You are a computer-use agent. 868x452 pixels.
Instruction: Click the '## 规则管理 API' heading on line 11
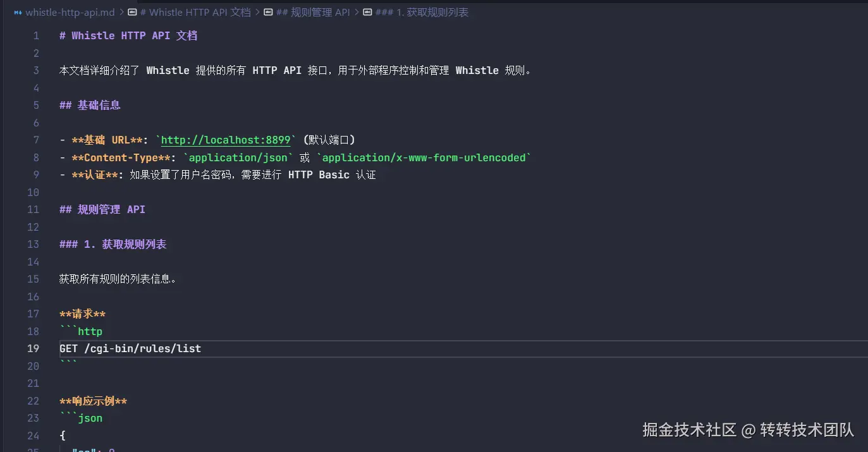(102, 209)
